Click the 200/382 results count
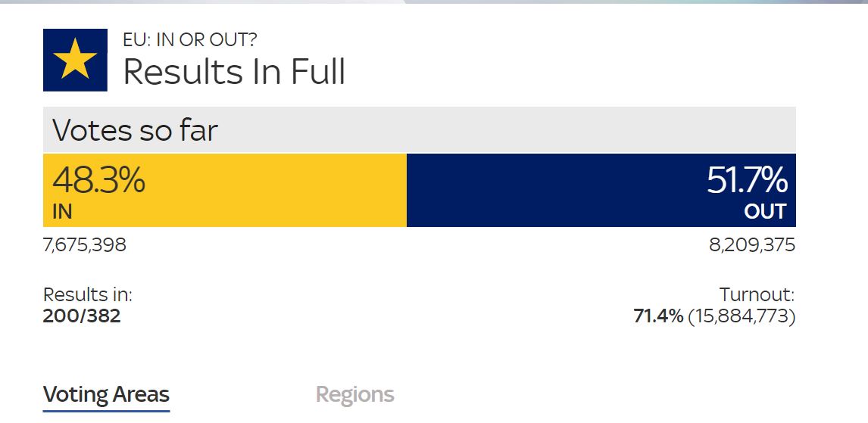The width and height of the screenshot is (868, 423). tap(82, 316)
